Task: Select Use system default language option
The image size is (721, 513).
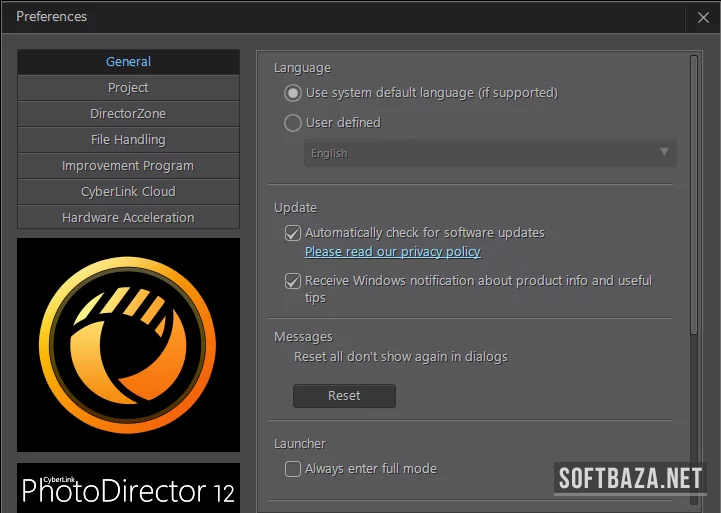Action: 293,93
